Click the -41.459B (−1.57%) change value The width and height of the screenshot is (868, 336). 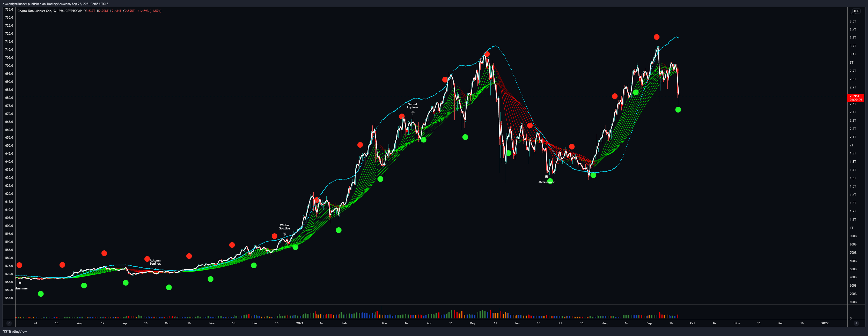click(149, 11)
